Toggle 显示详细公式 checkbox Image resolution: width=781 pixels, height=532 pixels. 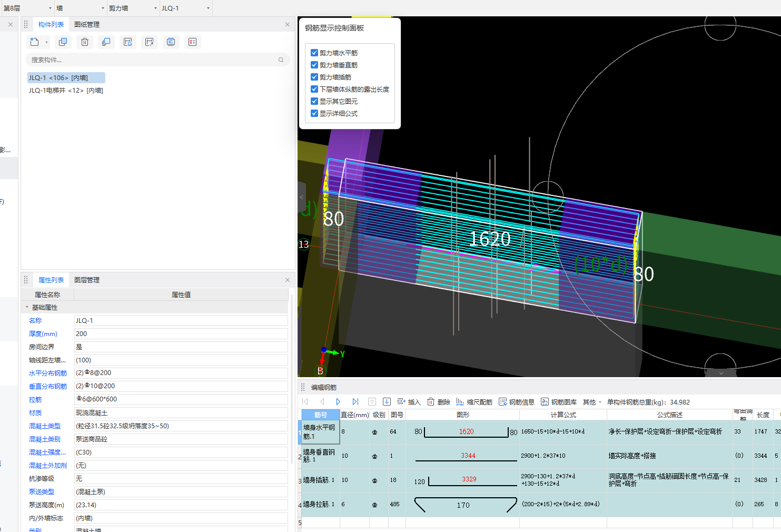click(x=314, y=113)
